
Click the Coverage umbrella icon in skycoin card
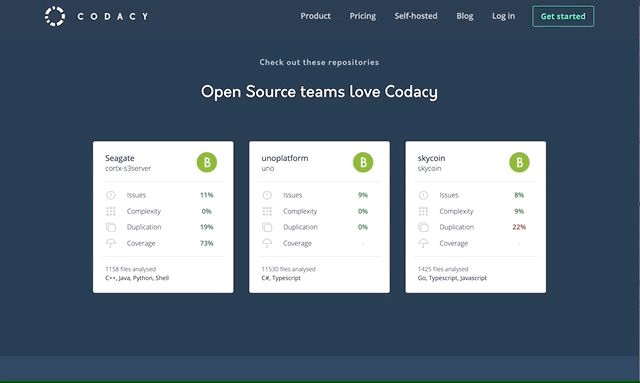[x=423, y=243]
